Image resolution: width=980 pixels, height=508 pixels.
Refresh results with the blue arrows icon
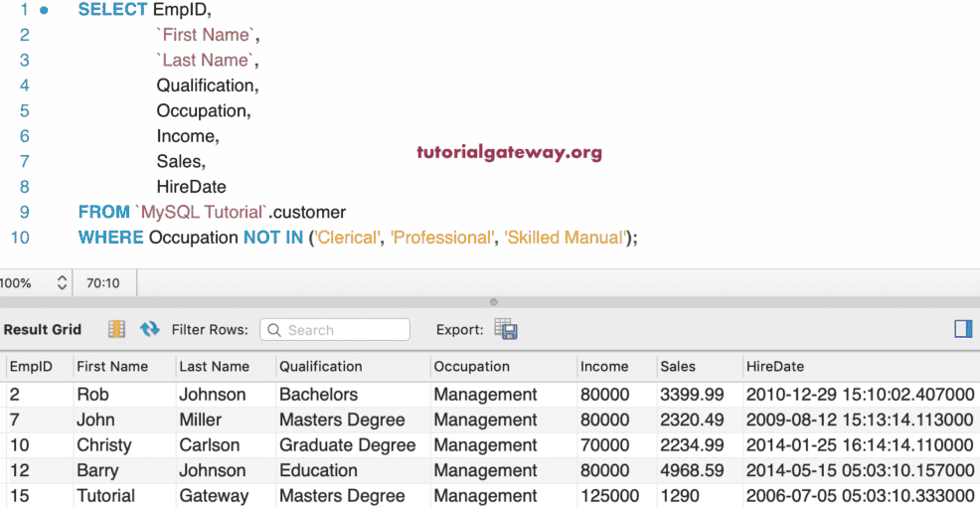click(149, 329)
